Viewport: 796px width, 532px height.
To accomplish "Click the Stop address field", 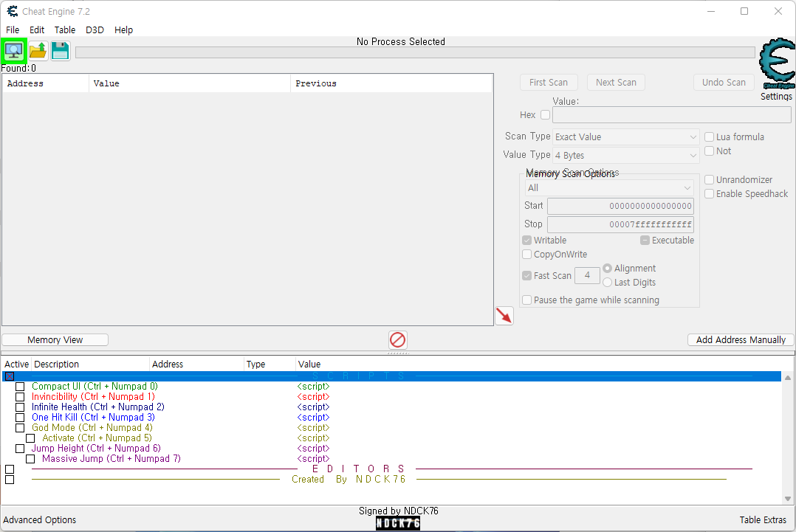I will point(620,224).
